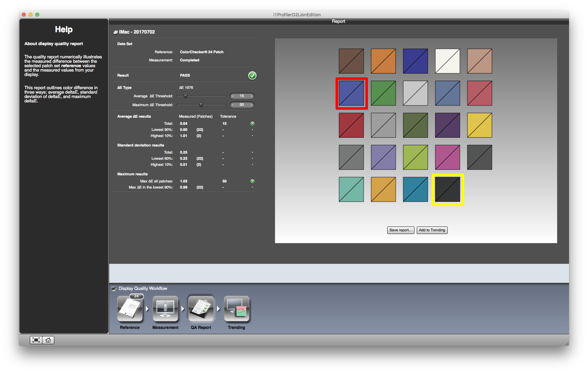Click the Maximum ΔE Threshold slider handle

201,105
